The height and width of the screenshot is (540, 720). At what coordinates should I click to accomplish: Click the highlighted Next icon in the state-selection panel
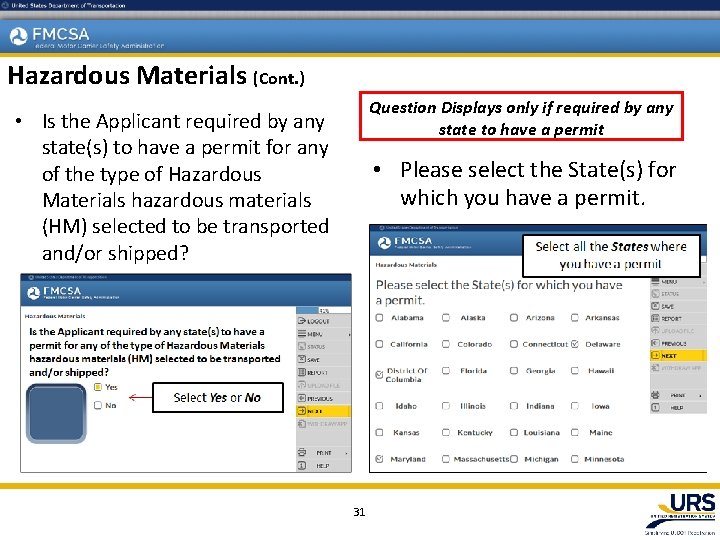655,355
